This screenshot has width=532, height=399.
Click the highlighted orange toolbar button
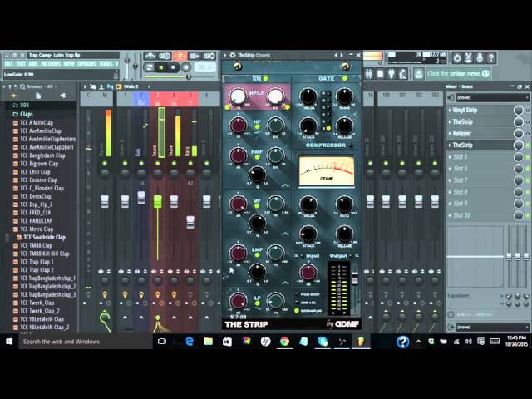point(180,56)
